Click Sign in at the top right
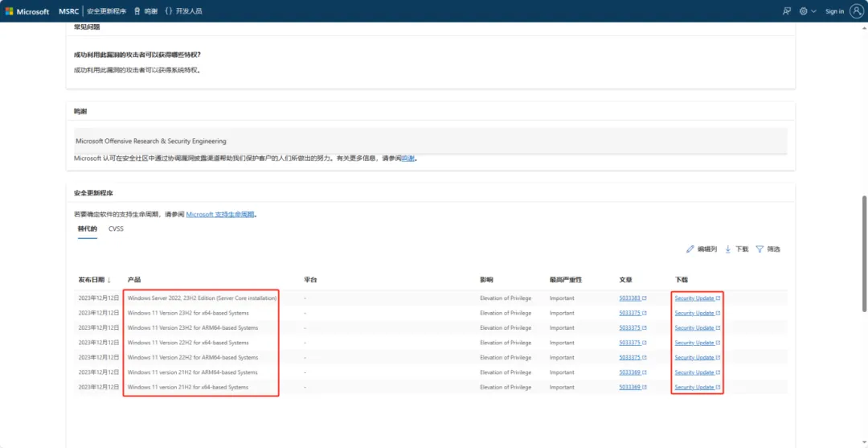The height and width of the screenshot is (448, 868). point(834,11)
